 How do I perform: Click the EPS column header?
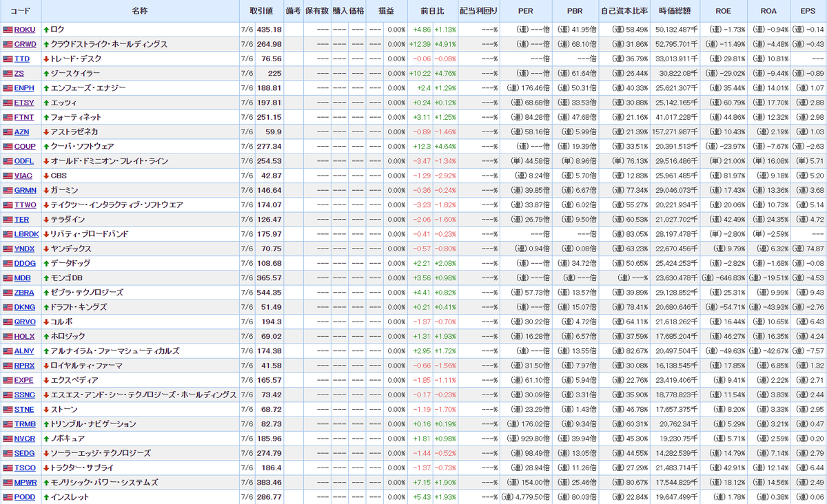pyautogui.click(x=808, y=11)
